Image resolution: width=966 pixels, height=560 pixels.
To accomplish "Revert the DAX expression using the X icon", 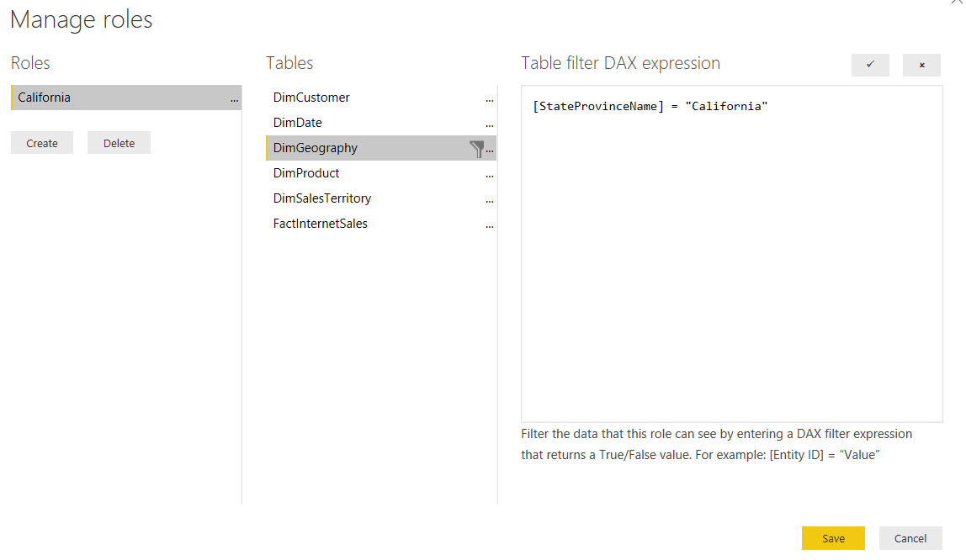I will (921, 65).
